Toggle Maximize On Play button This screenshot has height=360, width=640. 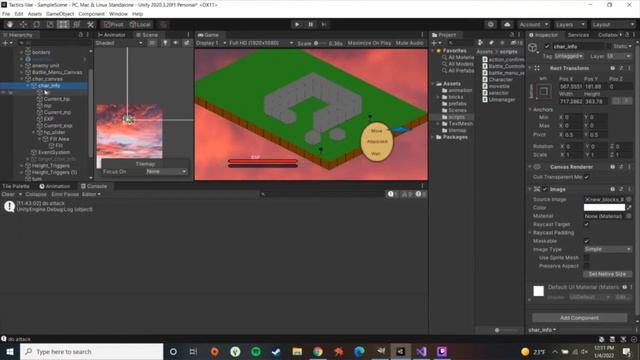pos(369,43)
